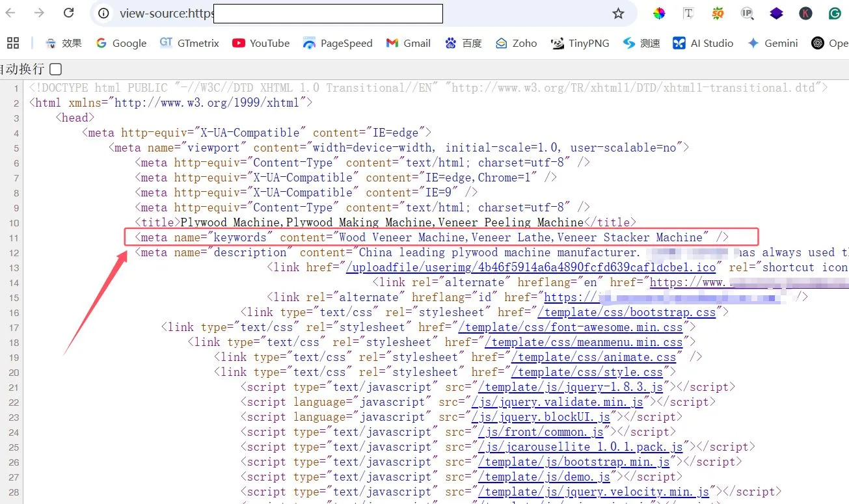The image size is (849, 504).
Task: Enable the 自动换行 word wrap checkbox
Action: [55, 70]
